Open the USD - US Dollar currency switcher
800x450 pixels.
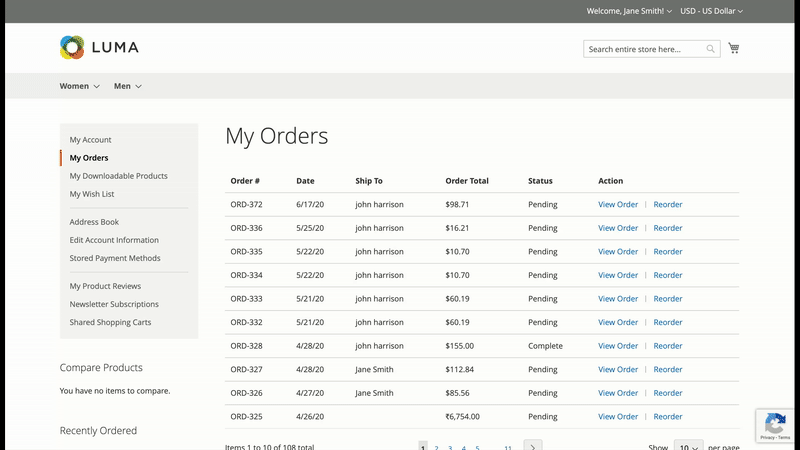tap(711, 11)
